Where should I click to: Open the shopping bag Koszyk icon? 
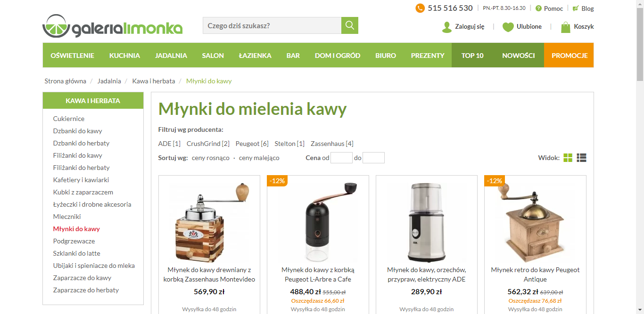click(x=565, y=27)
